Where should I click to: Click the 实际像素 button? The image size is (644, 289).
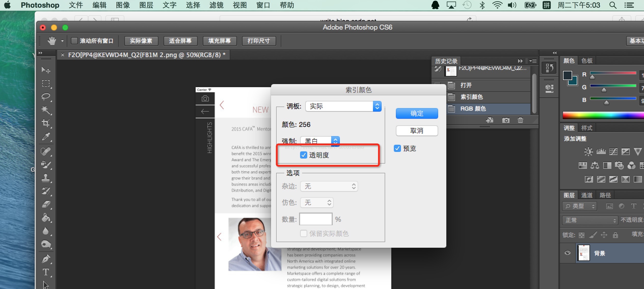[x=141, y=41]
